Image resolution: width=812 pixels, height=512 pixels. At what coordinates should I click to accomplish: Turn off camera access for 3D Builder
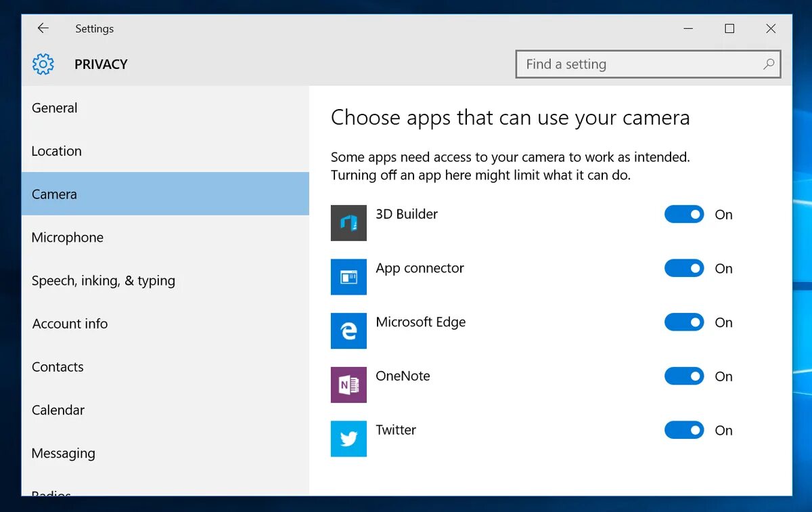(x=684, y=215)
